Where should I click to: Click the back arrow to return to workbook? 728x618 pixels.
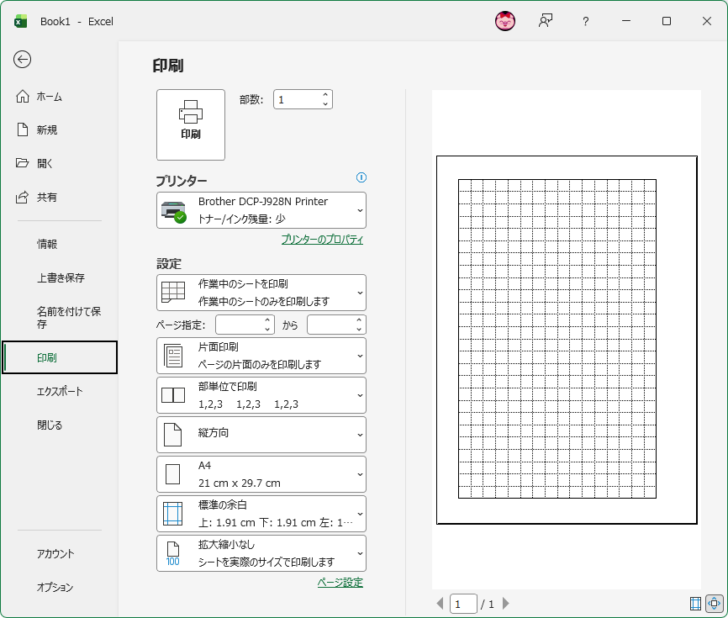22,59
